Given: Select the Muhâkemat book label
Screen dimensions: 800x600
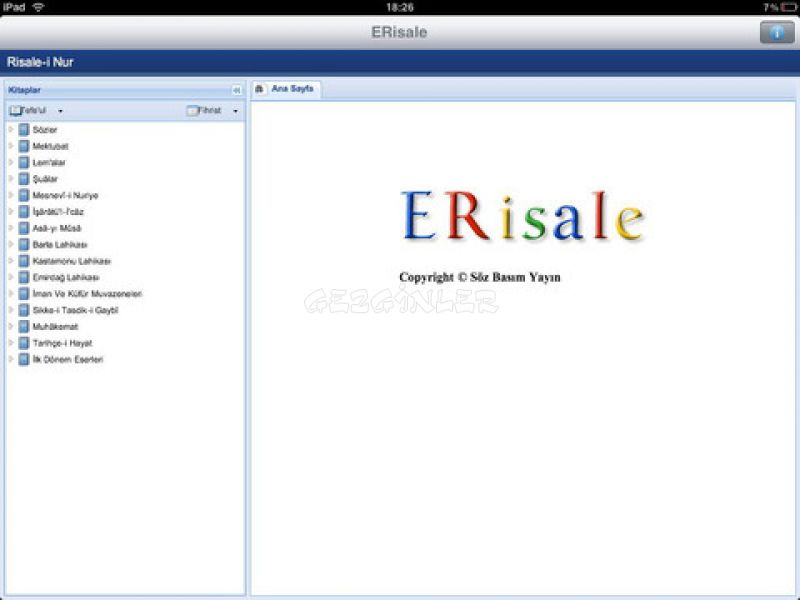Looking at the screenshot, I should tap(55, 327).
